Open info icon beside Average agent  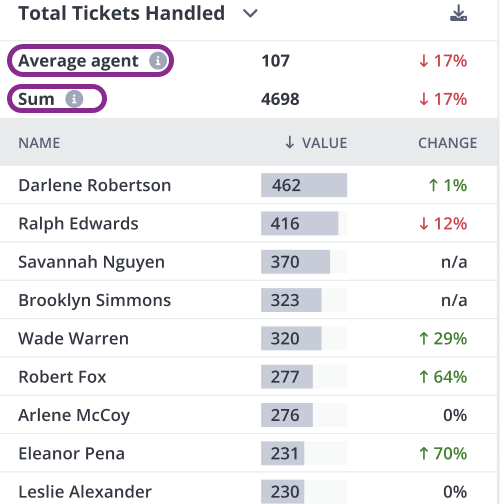[x=158, y=61]
